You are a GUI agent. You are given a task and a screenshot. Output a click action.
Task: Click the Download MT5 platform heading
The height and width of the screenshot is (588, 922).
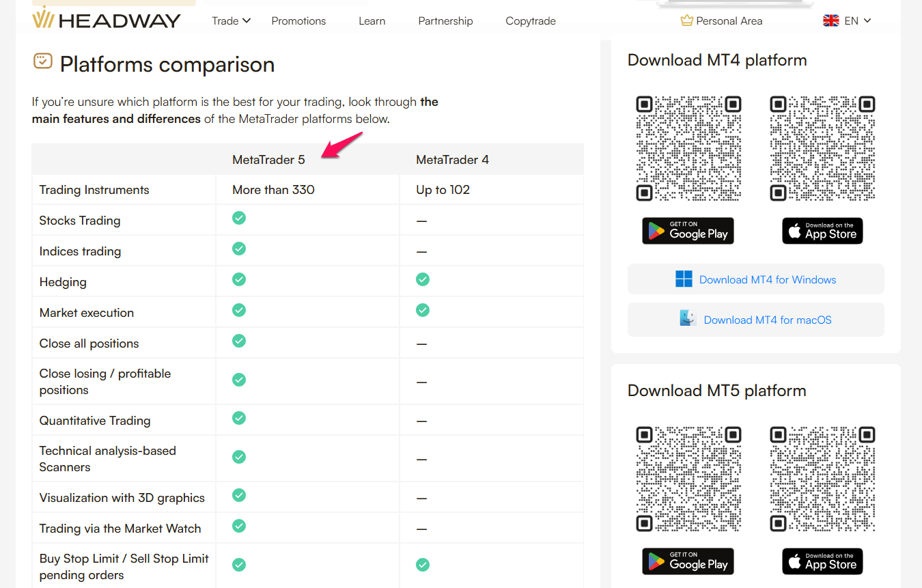(x=717, y=391)
